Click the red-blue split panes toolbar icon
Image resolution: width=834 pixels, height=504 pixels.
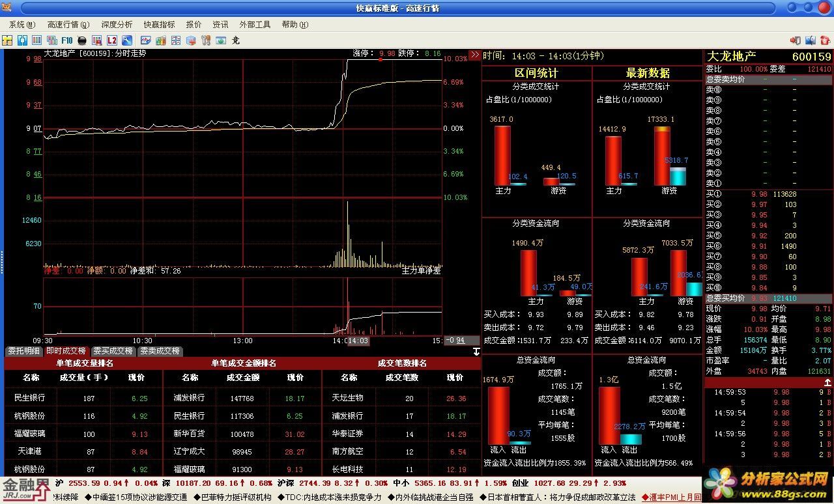click(x=176, y=40)
